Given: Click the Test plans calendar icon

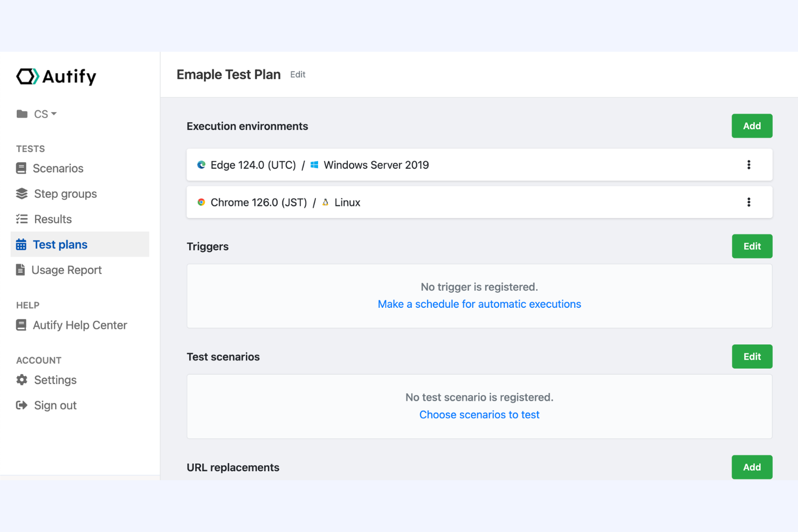Looking at the screenshot, I should pyautogui.click(x=22, y=244).
